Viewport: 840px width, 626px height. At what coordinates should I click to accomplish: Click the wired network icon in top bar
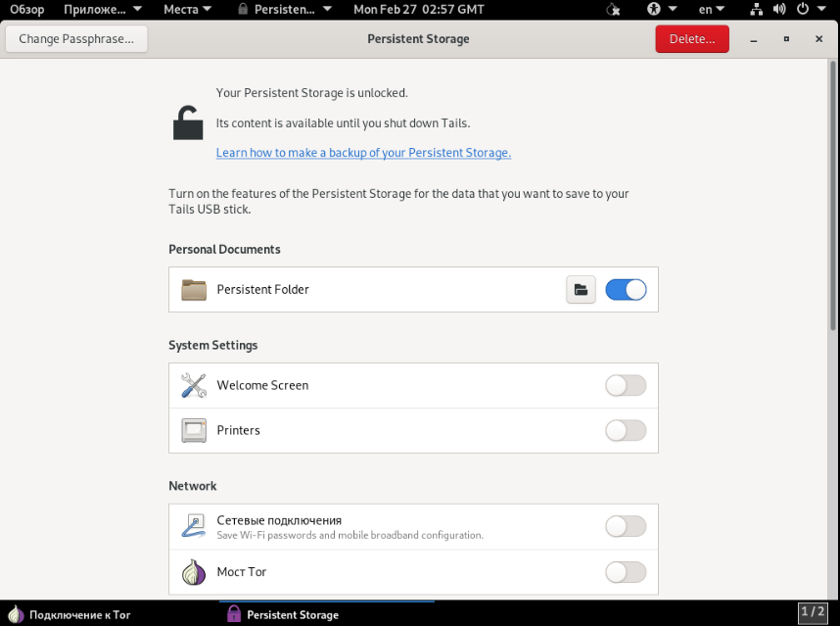[756, 10]
